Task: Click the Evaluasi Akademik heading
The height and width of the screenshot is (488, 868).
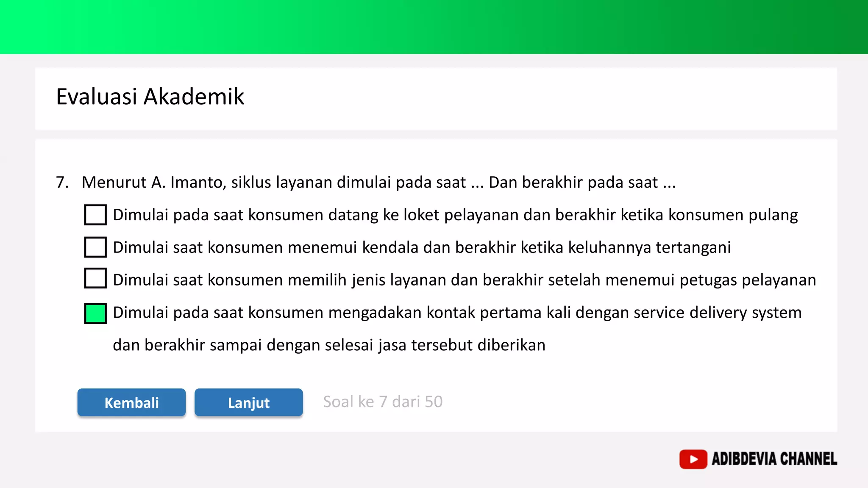Action: (x=150, y=97)
